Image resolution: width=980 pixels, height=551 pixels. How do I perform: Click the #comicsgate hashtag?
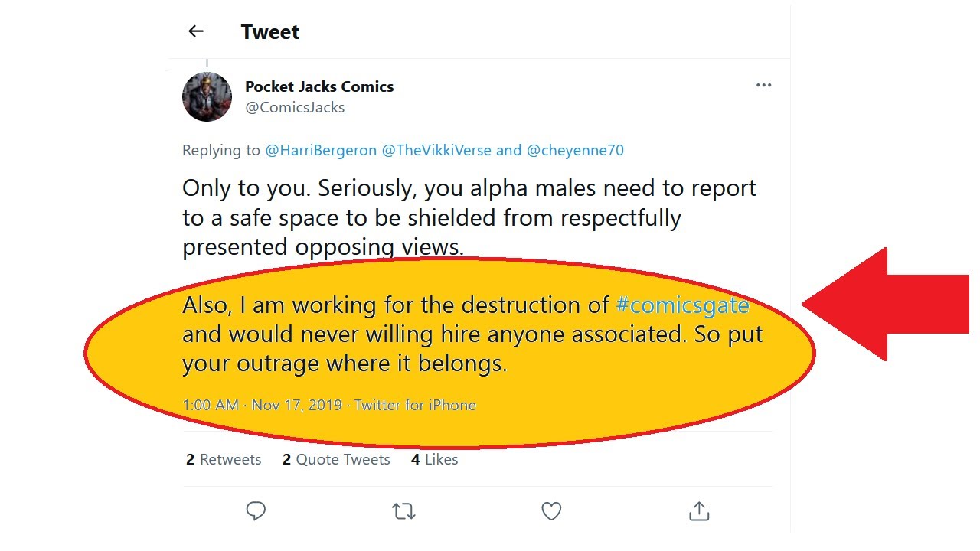[682, 305]
